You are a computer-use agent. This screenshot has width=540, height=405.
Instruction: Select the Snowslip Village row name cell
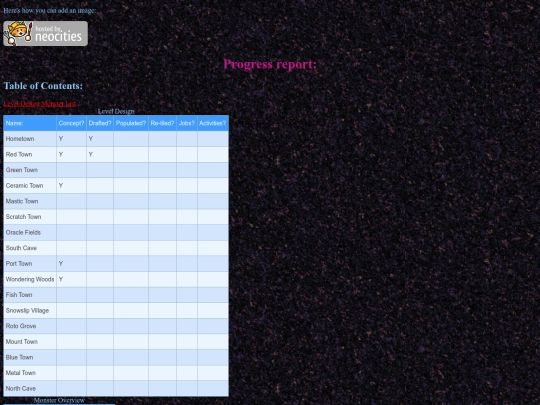(x=30, y=311)
